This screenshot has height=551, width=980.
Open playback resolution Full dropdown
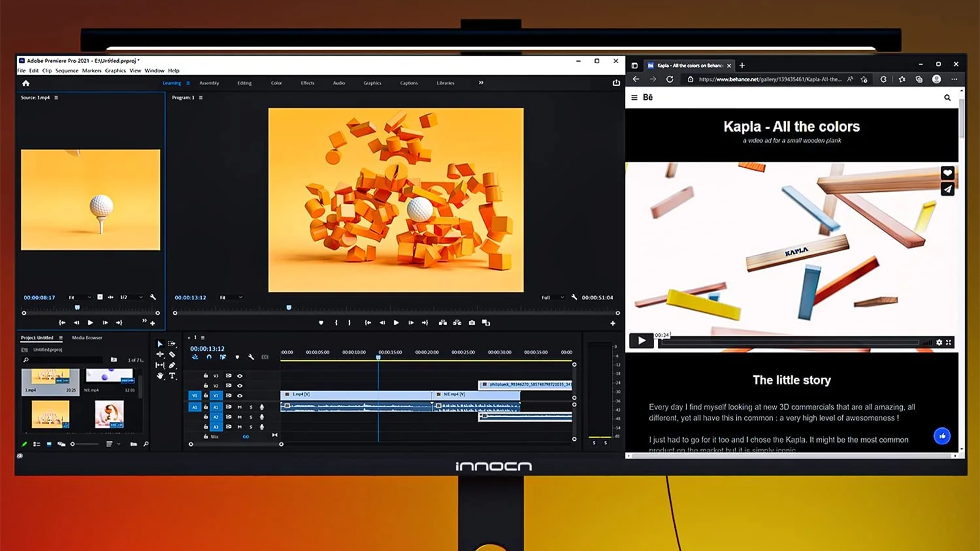[552, 298]
